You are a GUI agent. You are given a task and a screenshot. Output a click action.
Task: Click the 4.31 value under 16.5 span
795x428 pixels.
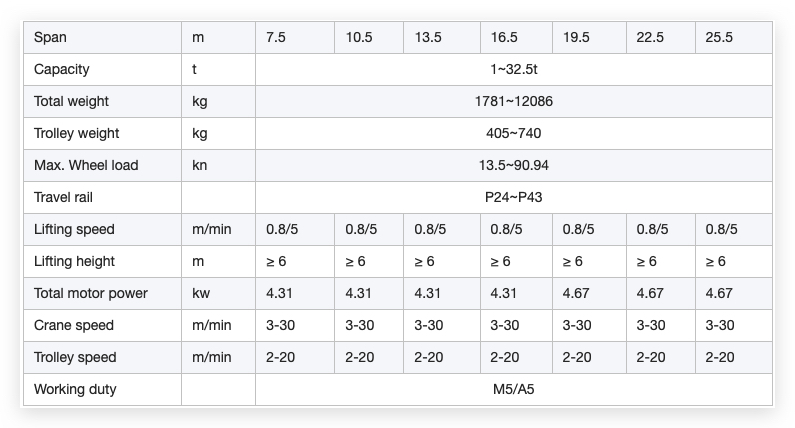click(503, 293)
